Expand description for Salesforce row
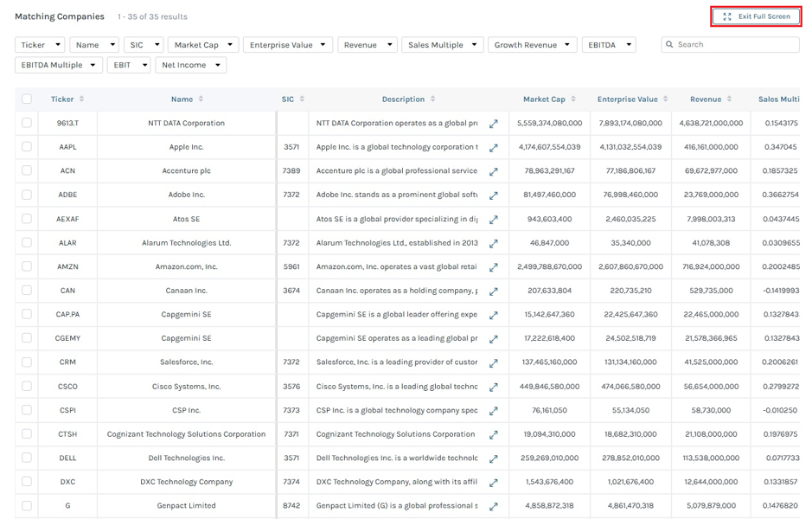This screenshot has width=812, height=519. (494, 363)
